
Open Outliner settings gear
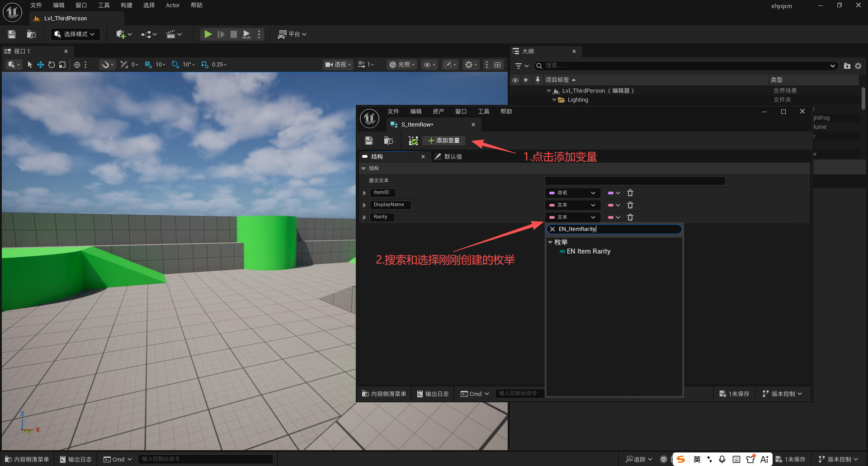click(x=858, y=66)
